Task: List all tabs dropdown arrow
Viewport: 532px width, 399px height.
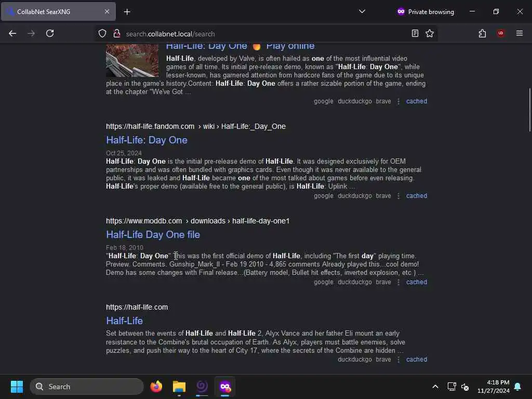Action: [362, 11]
